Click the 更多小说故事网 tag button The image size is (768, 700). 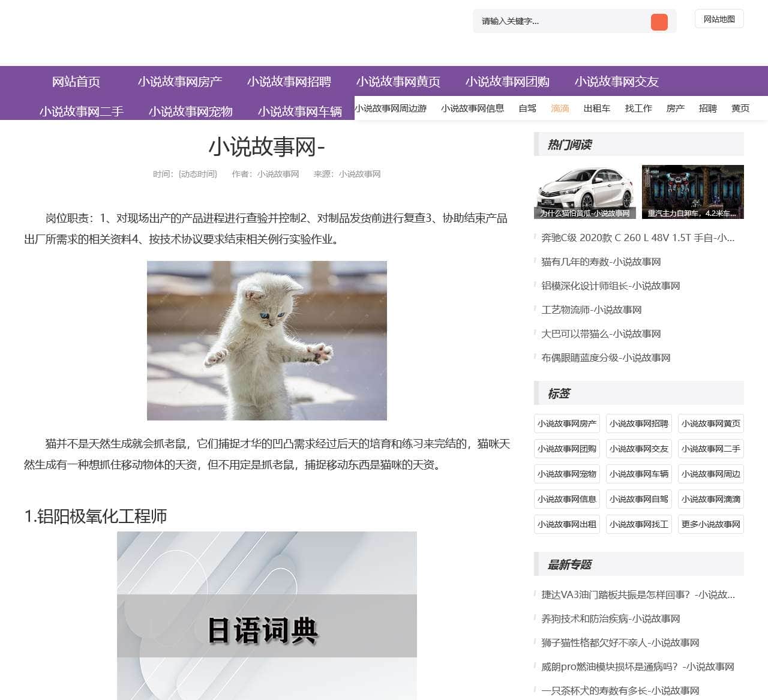[x=710, y=524]
